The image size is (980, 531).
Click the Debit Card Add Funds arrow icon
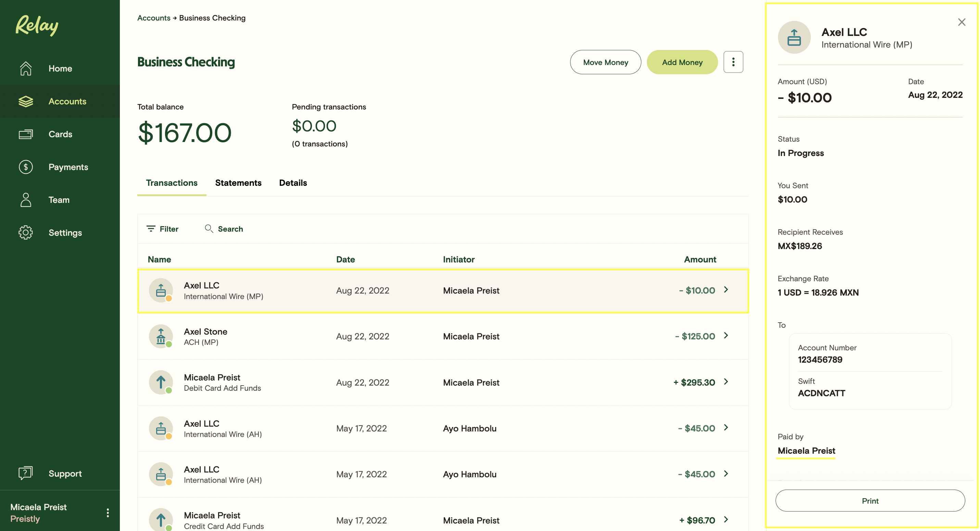(x=161, y=383)
